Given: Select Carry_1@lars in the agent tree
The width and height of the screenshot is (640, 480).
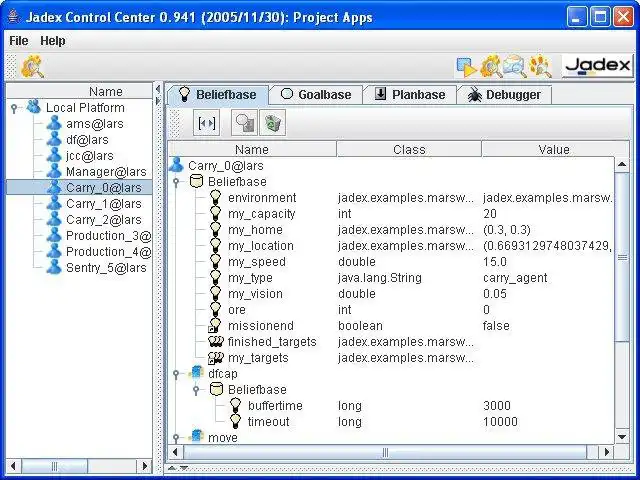Looking at the screenshot, I should [x=104, y=203].
